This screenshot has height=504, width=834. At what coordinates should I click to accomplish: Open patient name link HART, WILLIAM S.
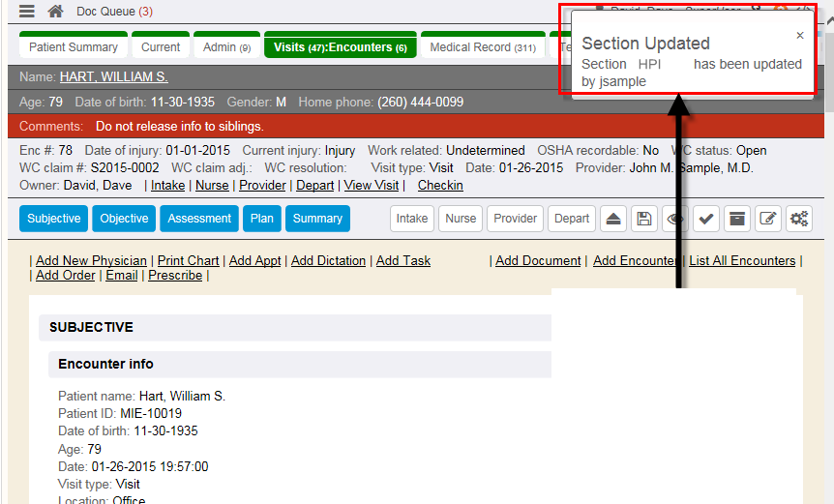pos(113,76)
